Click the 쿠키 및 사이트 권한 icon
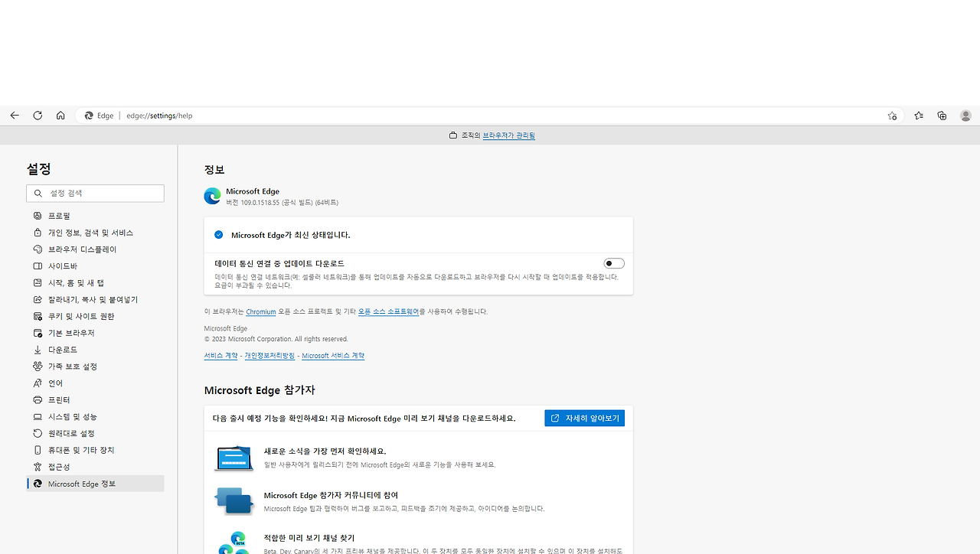Image resolution: width=980 pixels, height=554 pixels. pyautogui.click(x=38, y=317)
